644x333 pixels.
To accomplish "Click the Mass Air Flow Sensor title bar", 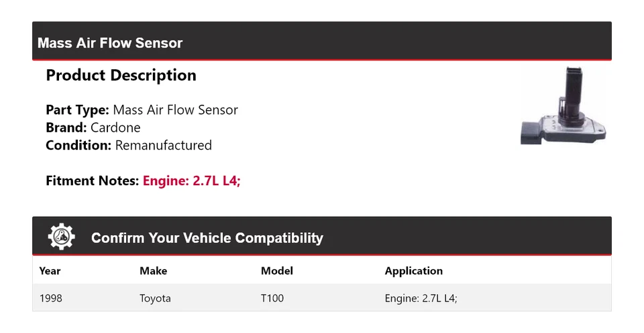I will pos(110,43).
